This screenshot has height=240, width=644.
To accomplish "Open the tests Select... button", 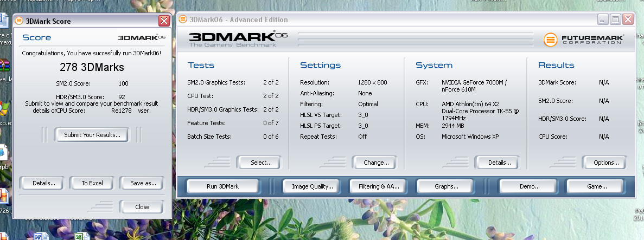I will point(261,163).
